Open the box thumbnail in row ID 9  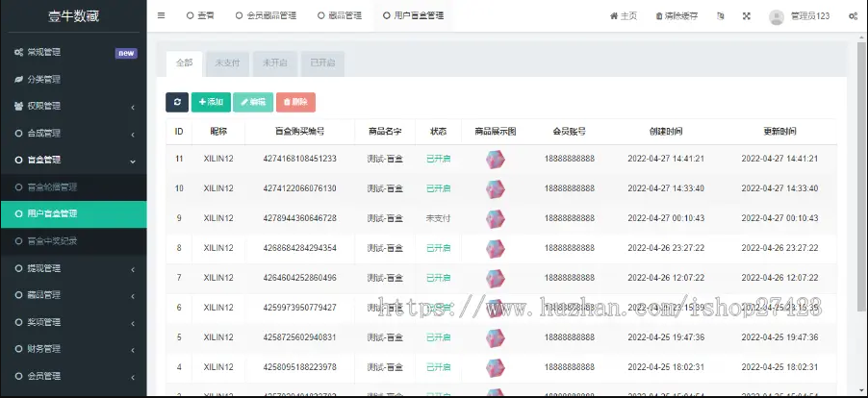coord(496,219)
